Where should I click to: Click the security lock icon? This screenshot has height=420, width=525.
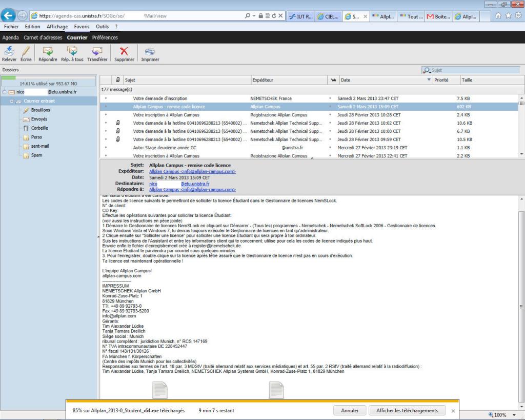pos(260,16)
